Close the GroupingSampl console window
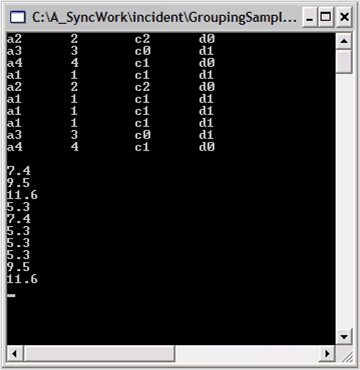The image size is (360, 370). tap(344, 18)
